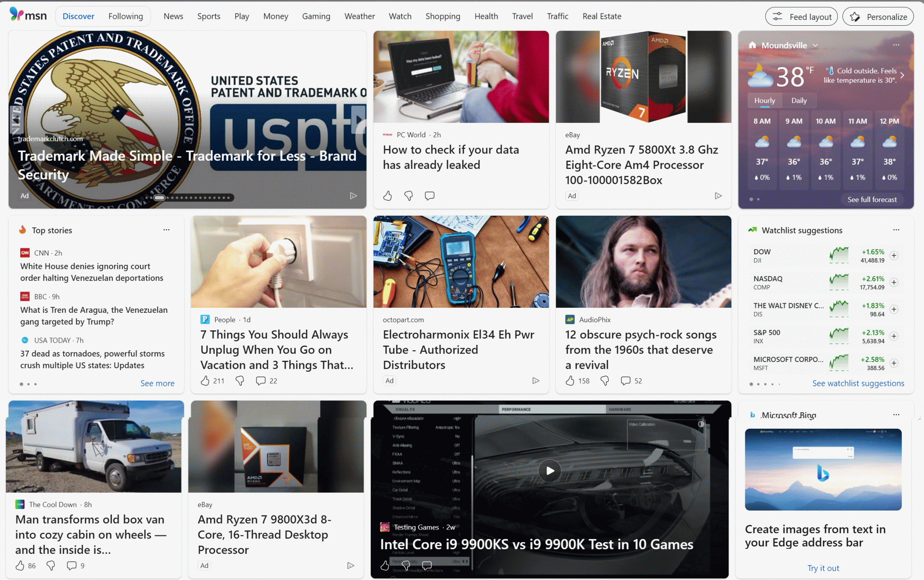Screen dimensions: 924x580
Task: Dislike the People unplug vacation article
Action: (240, 380)
